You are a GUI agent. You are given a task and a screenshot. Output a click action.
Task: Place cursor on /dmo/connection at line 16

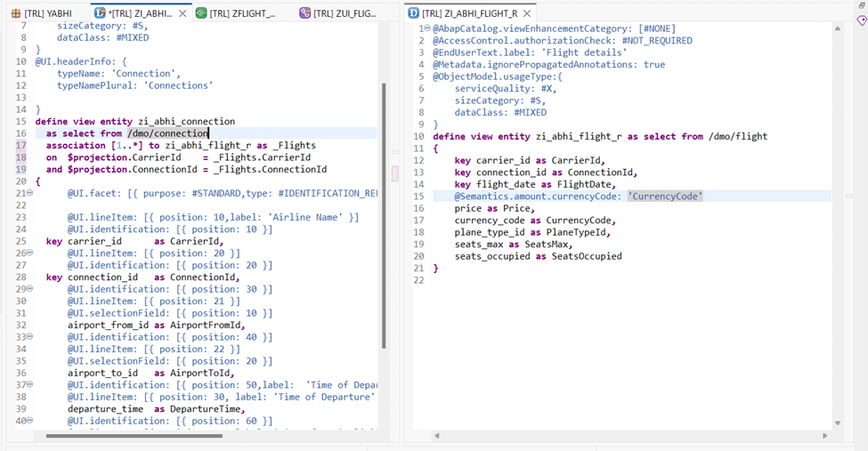pyautogui.click(x=167, y=133)
